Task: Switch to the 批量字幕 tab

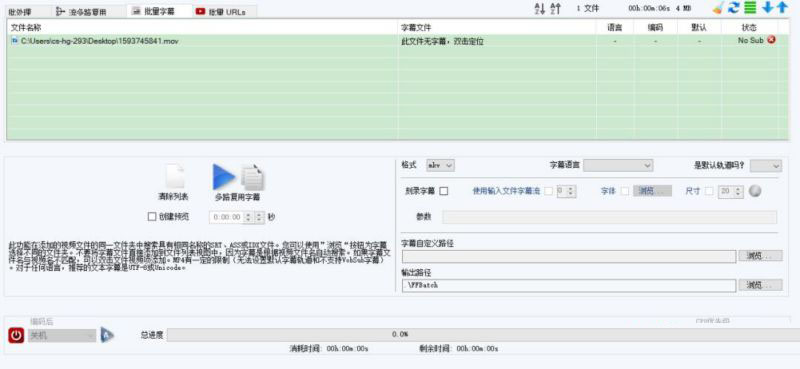Action: pos(159,11)
